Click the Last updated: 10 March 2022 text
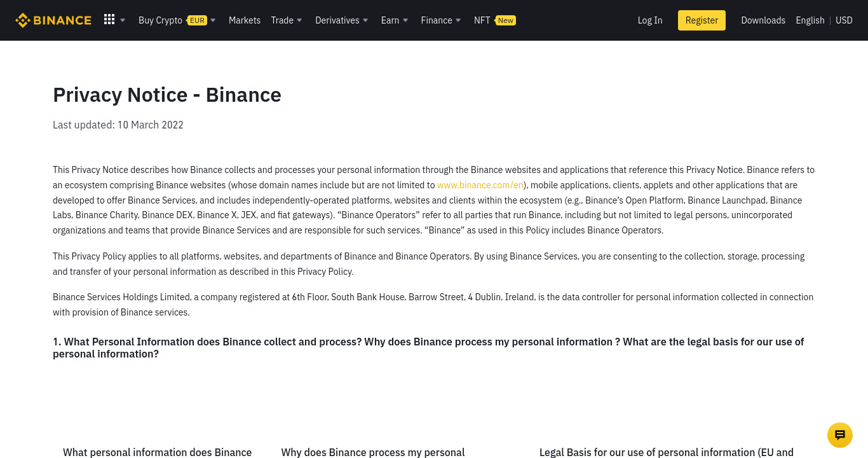868x458 pixels. click(118, 125)
